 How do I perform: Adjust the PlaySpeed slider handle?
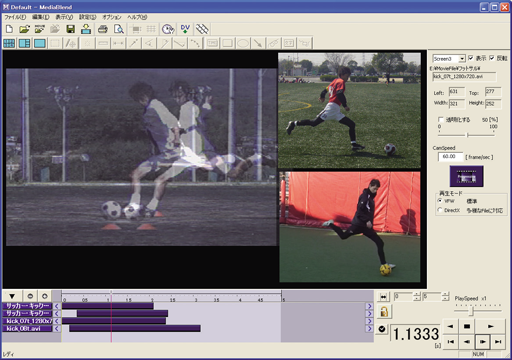[471, 311]
